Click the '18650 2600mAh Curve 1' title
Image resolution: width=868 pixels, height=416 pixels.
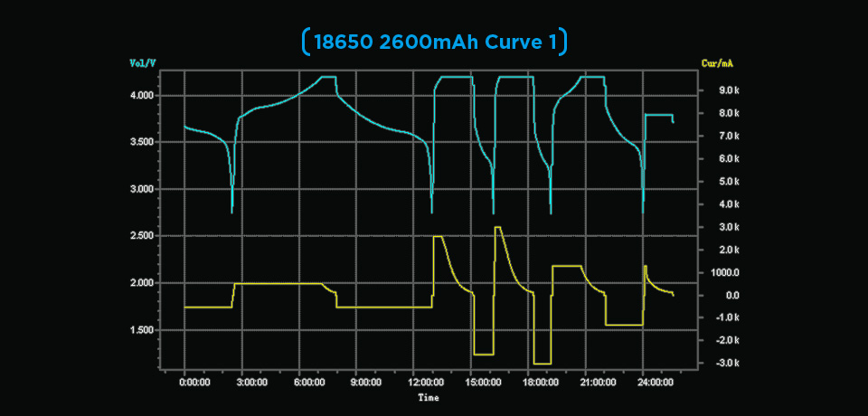[x=435, y=43]
